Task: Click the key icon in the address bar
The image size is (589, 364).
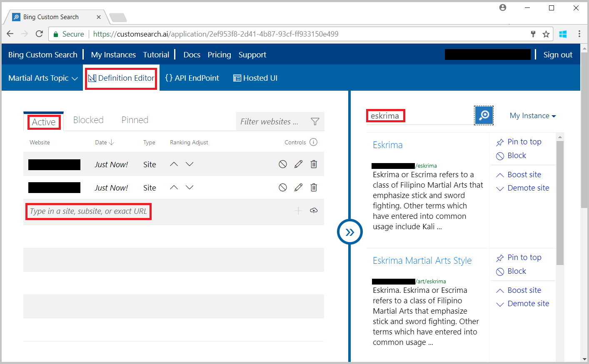Action: tap(533, 34)
